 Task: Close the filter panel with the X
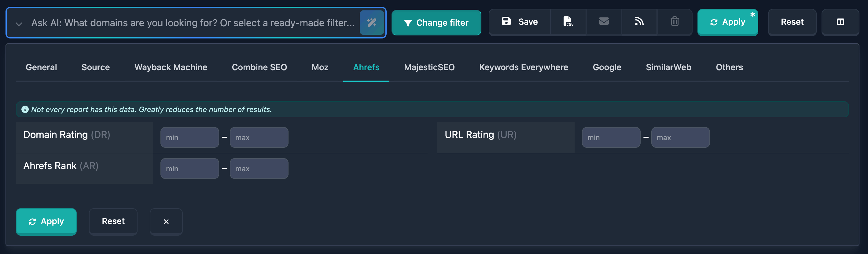(166, 221)
